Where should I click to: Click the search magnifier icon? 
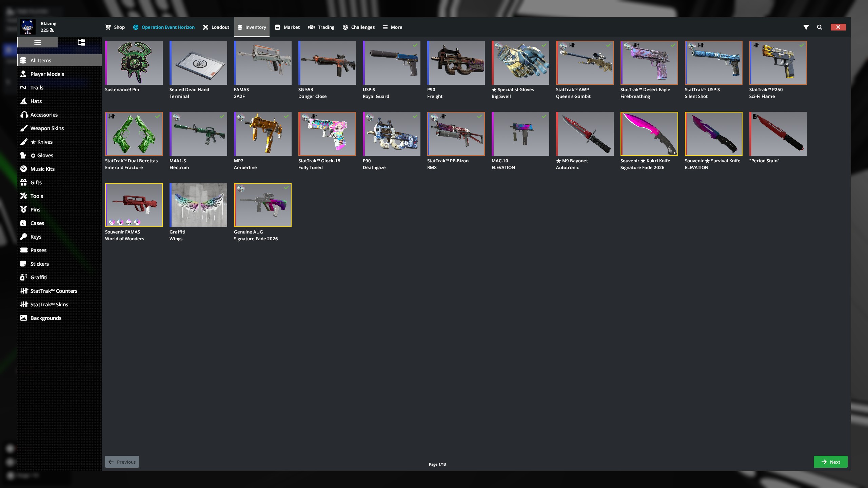point(820,27)
